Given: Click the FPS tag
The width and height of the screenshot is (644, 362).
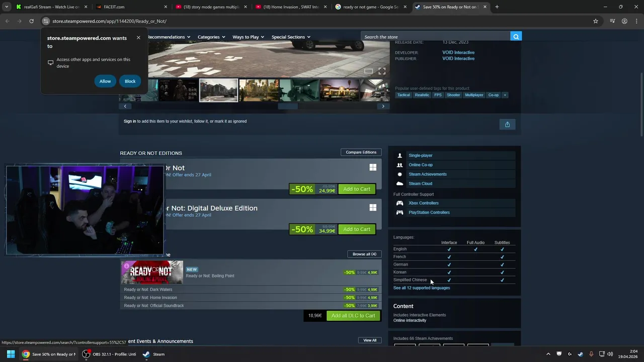Looking at the screenshot, I should 438,95.
